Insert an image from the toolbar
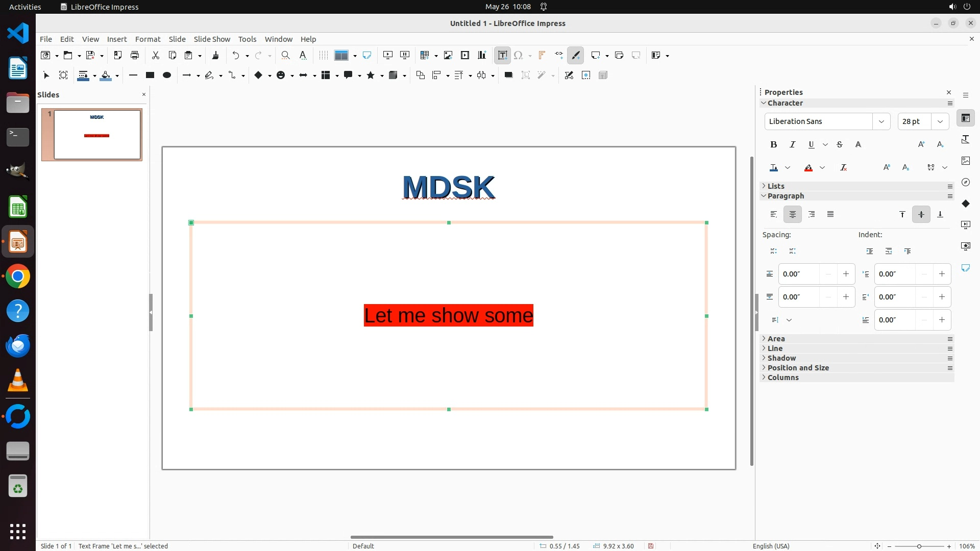The width and height of the screenshot is (980, 551). pyautogui.click(x=448, y=55)
